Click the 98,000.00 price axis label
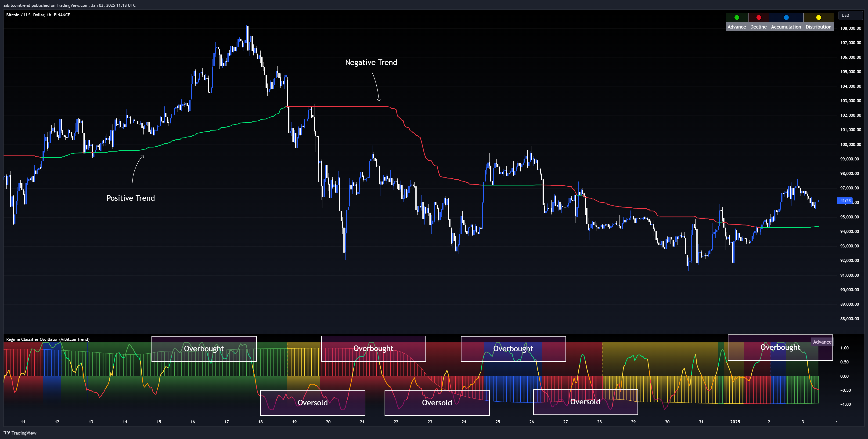The image size is (868, 439). [850, 173]
